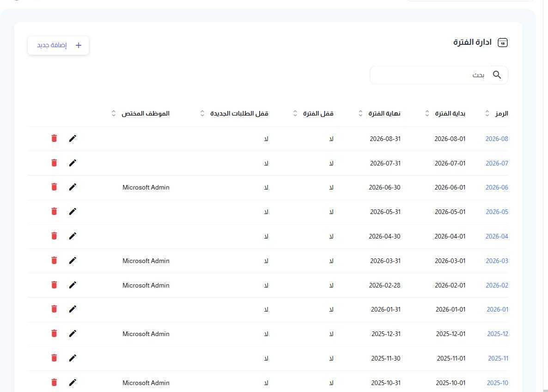548x392 pixels.
Task: Remove the 2026-02 period via trash icon
Action: [x=54, y=285]
